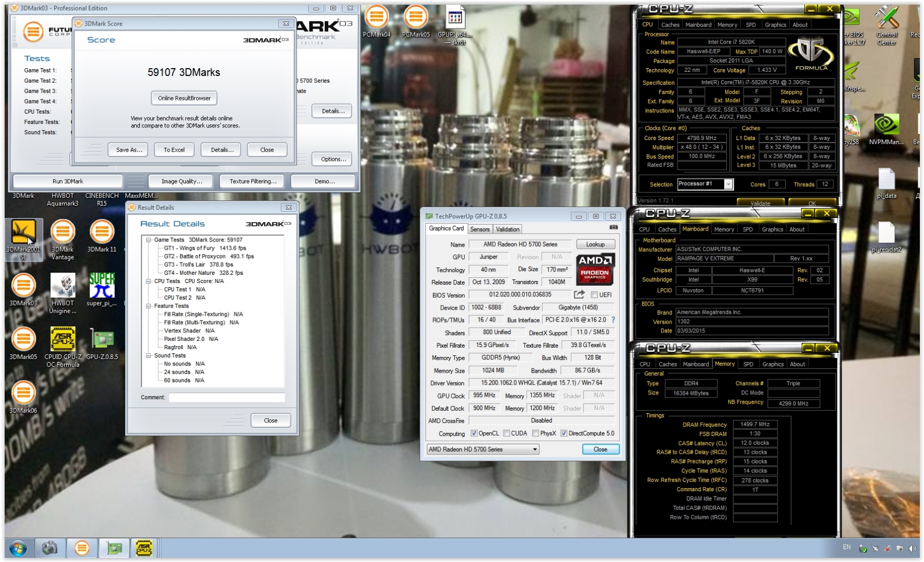Image resolution: width=924 pixels, height=562 pixels.
Task: Open the HWBOT Unigine desktop icon
Action: click(62, 293)
